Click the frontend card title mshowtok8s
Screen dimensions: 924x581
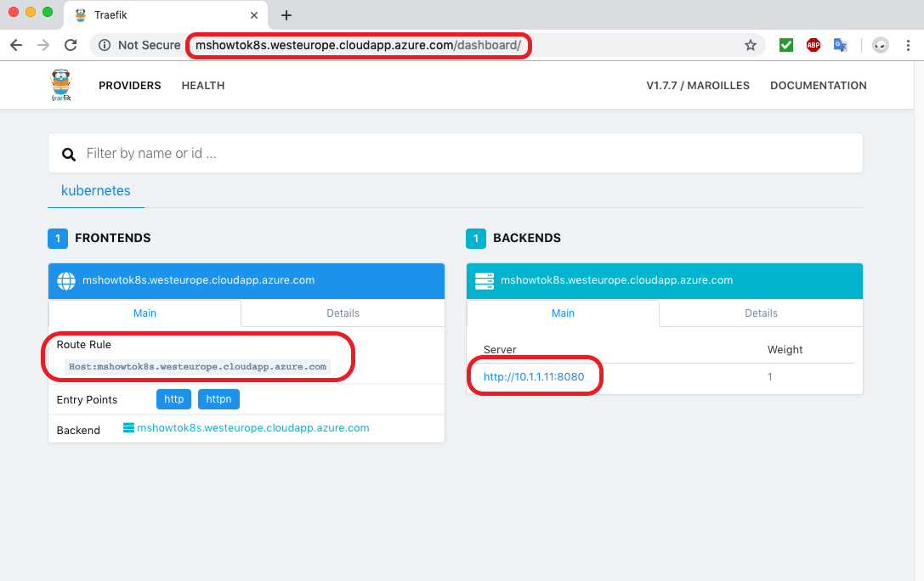pyautogui.click(x=199, y=280)
